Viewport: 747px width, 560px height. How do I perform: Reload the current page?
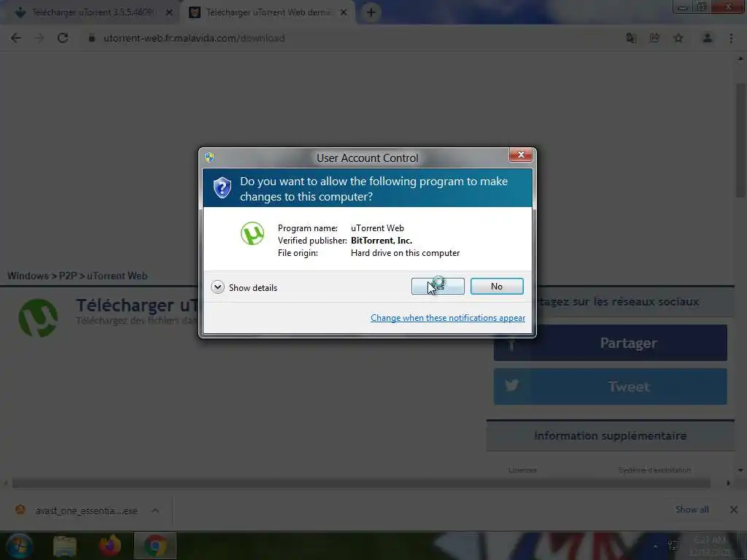click(63, 38)
